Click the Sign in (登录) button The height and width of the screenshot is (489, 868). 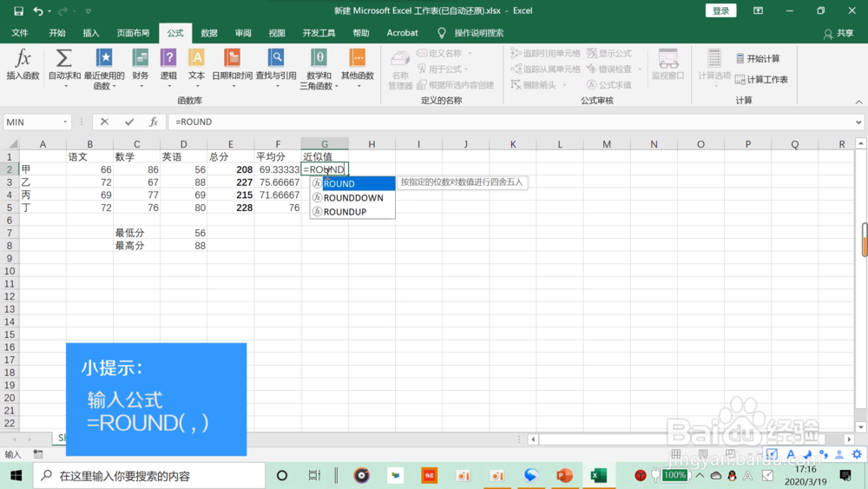pyautogui.click(x=720, y=10)
